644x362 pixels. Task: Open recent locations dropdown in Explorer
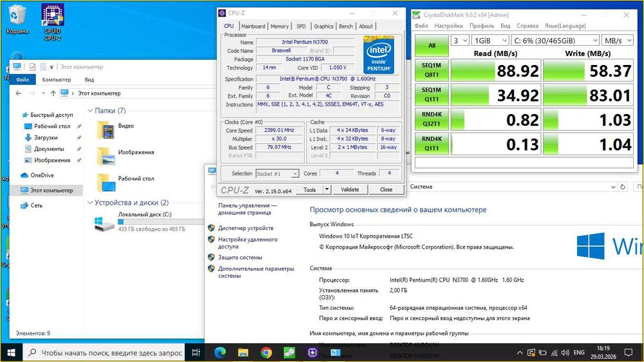pos(43,93)
